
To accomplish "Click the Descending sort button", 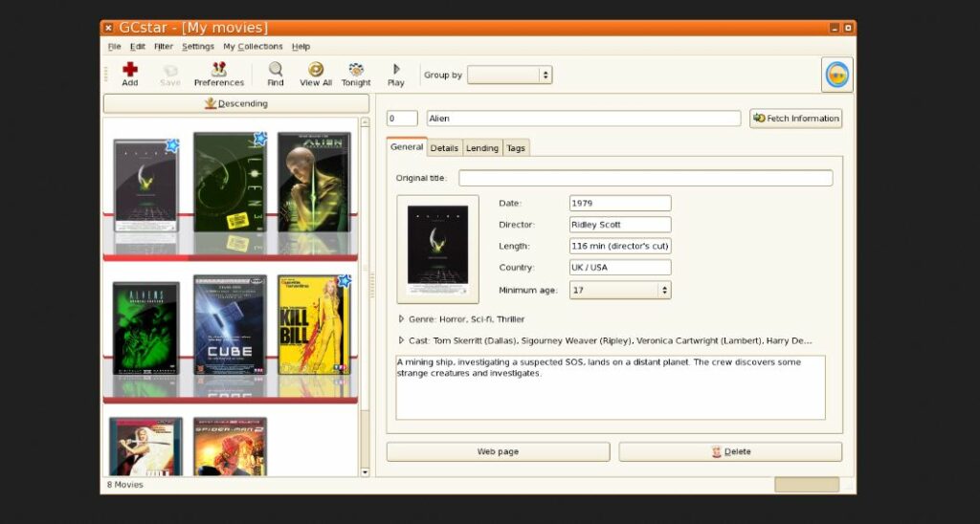I will 236,103.
